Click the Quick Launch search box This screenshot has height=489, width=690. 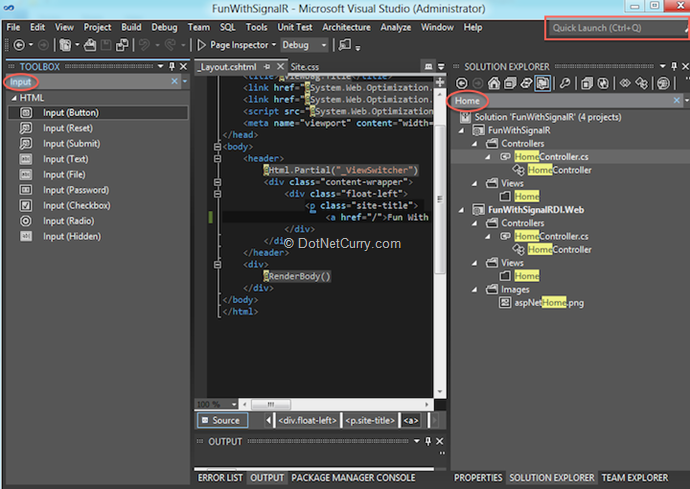[616, 28]
